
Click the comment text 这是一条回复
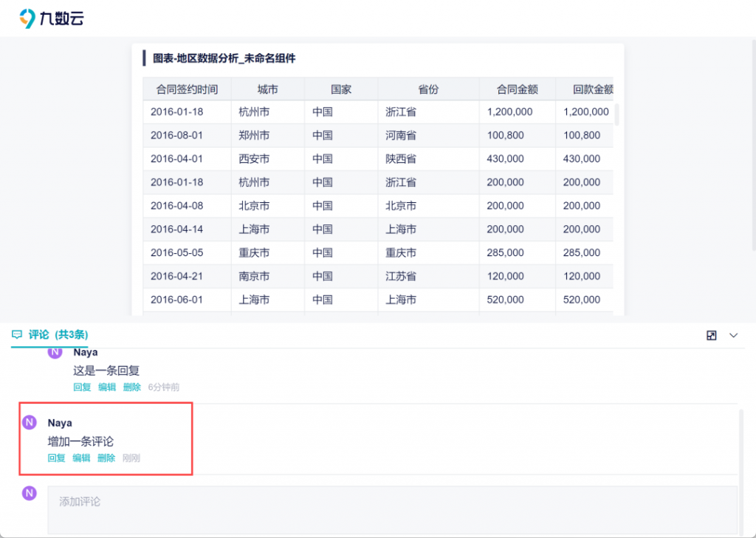pos(106,370)
